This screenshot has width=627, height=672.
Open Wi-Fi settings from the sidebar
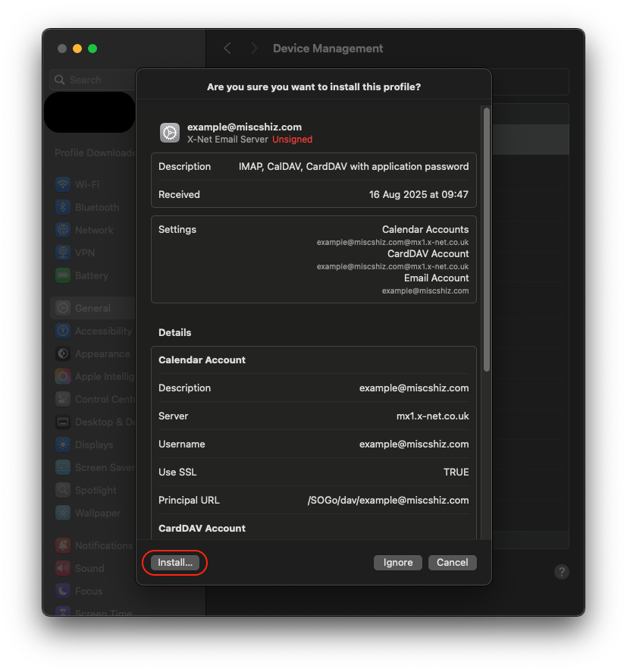(x=62, y=184)
